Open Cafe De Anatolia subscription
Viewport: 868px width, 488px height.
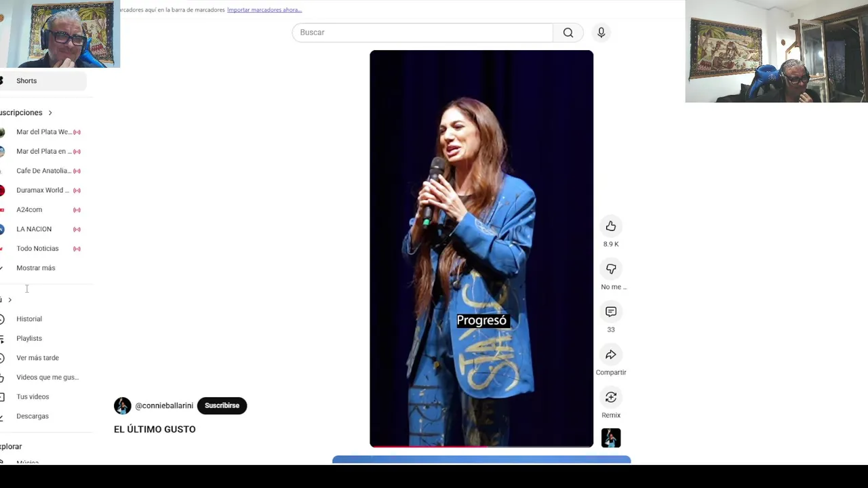43,171
